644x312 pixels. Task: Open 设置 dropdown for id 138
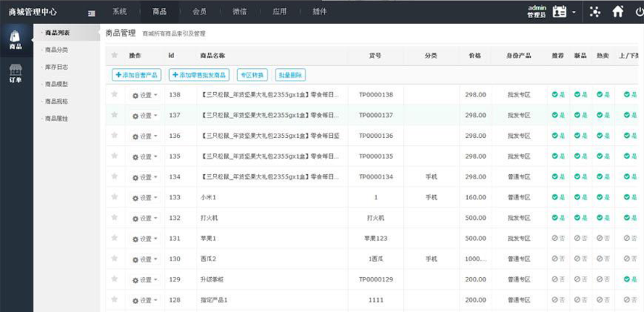point(145,95)
